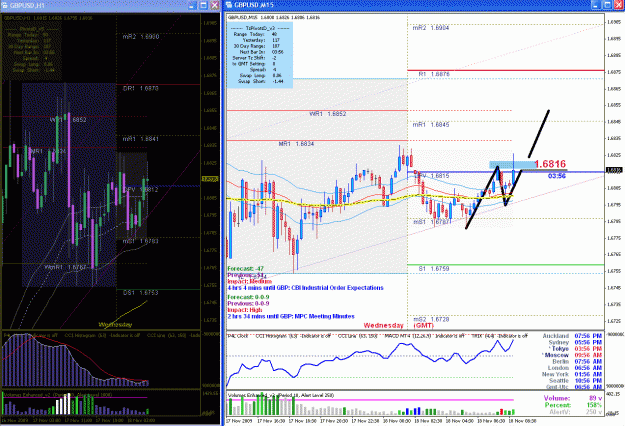Click the Swap Long row in info box
The width and height of the screenshot is (625, 426).
coord(260,75)
